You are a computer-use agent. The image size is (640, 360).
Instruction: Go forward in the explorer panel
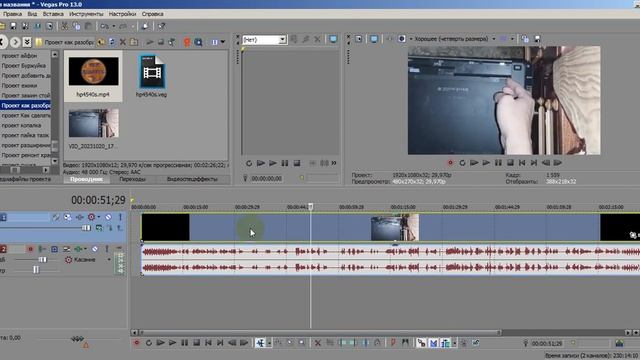(15, 42)
